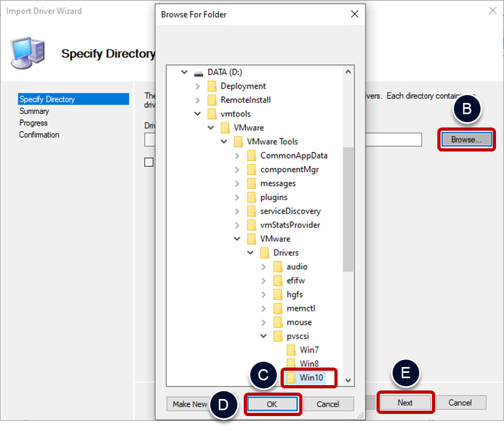
Task: Toggle the checkbox below the driver path field
Action: tap(149, 162)
